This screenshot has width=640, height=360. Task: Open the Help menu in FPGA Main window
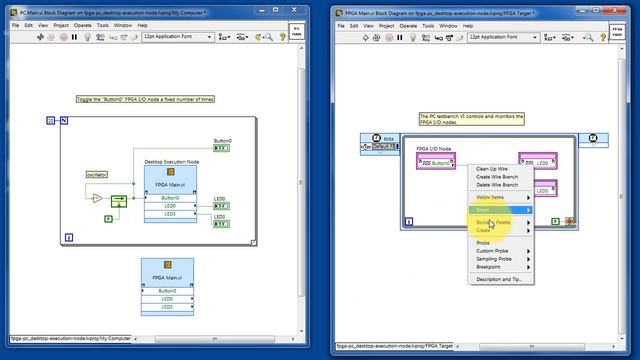[x=468, y=26]
